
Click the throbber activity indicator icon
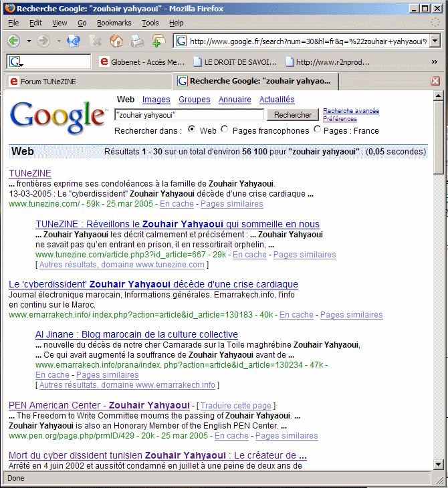[435, 22]
